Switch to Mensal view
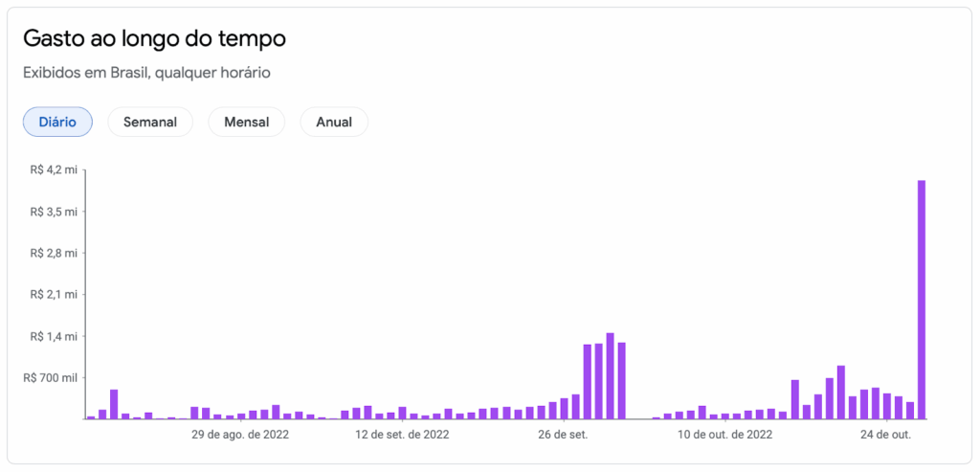980x472 pixels. (x=246, y=122)
